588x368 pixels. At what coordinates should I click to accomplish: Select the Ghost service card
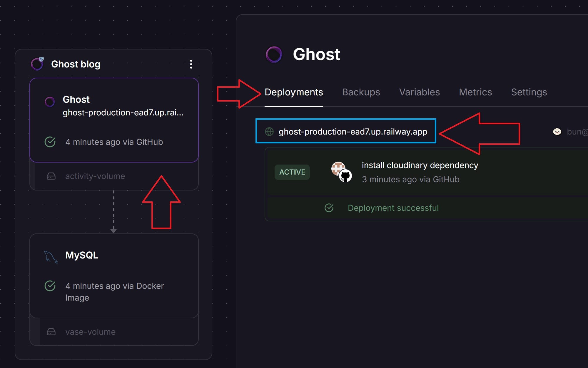point(114,120)
